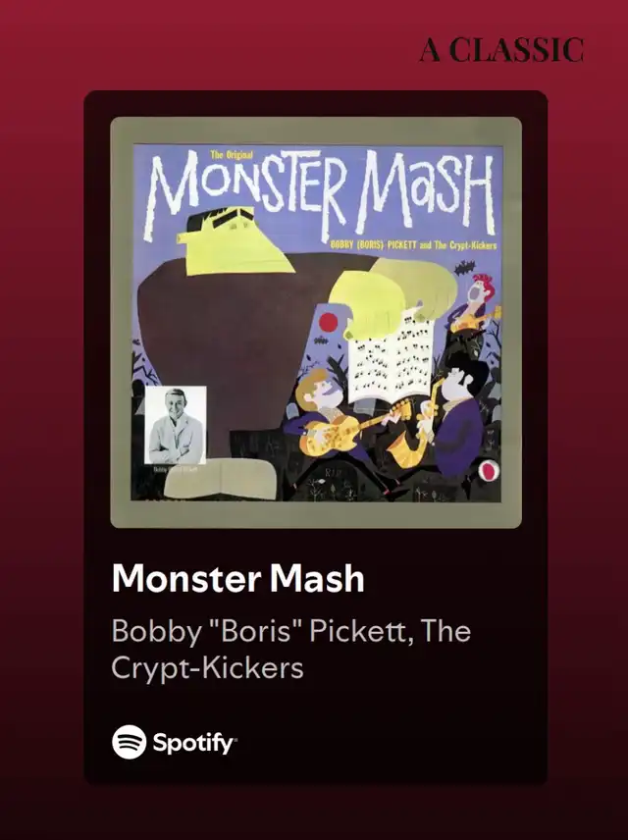
Task: Click the Spotify circular logo icon
Action: [130, 742]
